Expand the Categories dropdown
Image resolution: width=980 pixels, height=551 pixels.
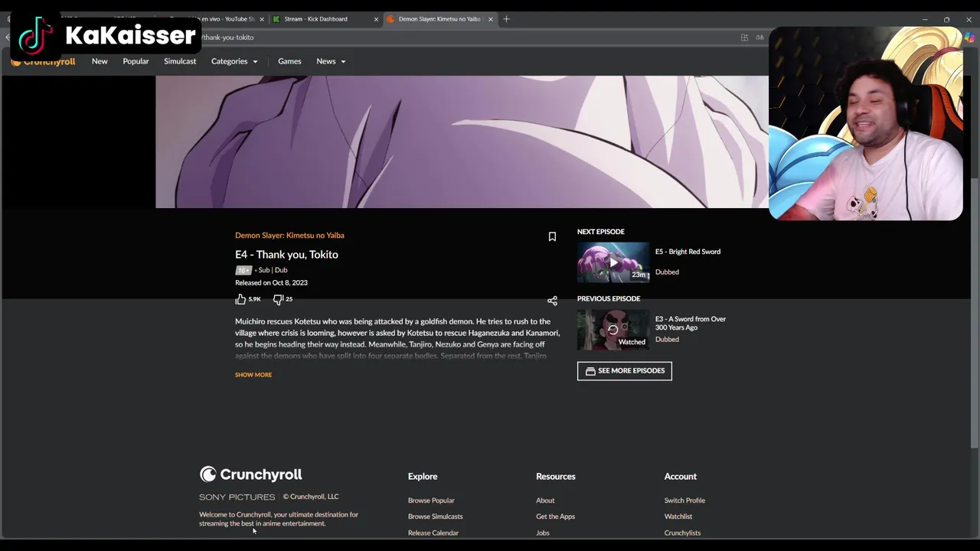coord(234,61)
